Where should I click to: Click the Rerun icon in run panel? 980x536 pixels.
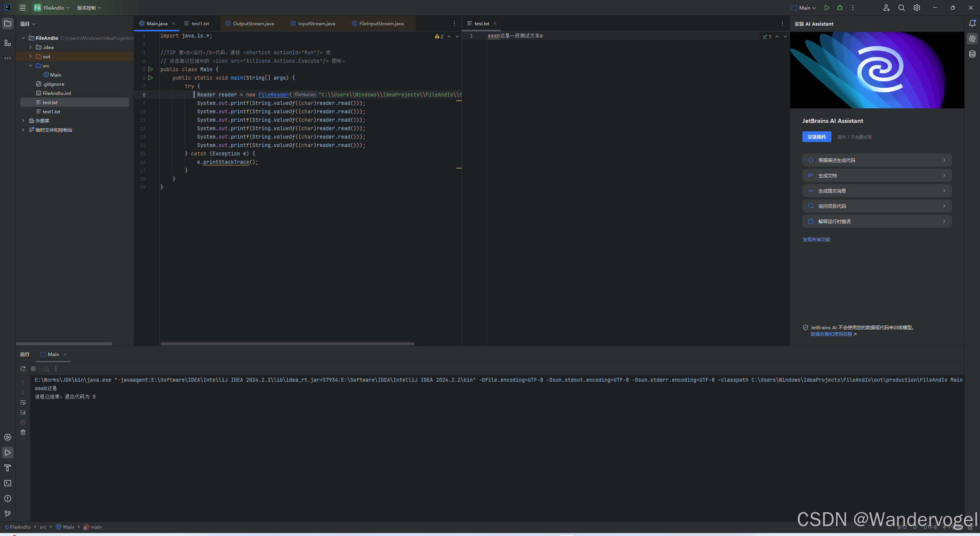(23, 369)
